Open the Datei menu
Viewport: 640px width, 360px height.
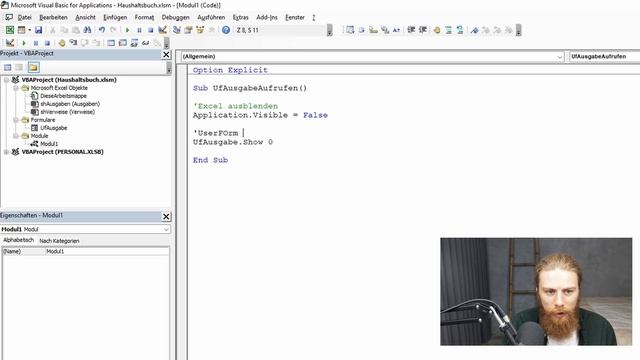(24, 17)
